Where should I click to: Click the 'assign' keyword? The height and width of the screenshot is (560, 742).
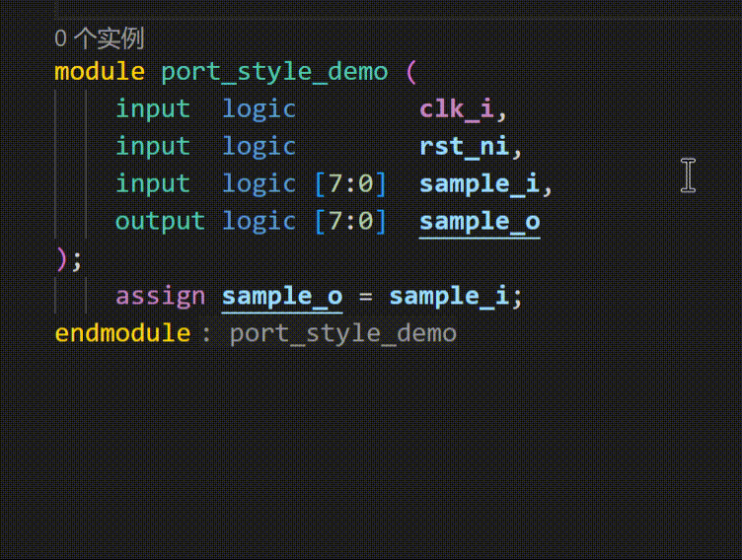point(160,297)
